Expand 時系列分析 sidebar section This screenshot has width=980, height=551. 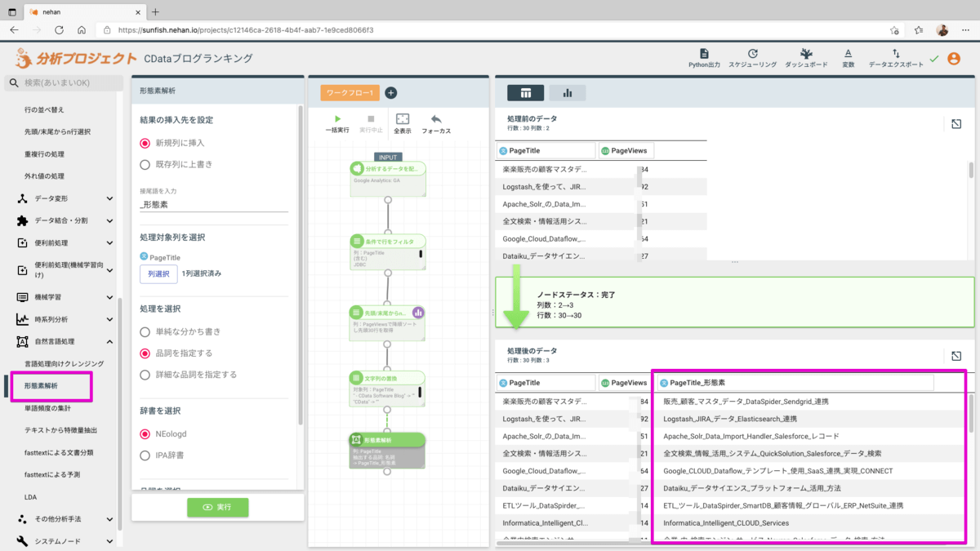(110, 319)
